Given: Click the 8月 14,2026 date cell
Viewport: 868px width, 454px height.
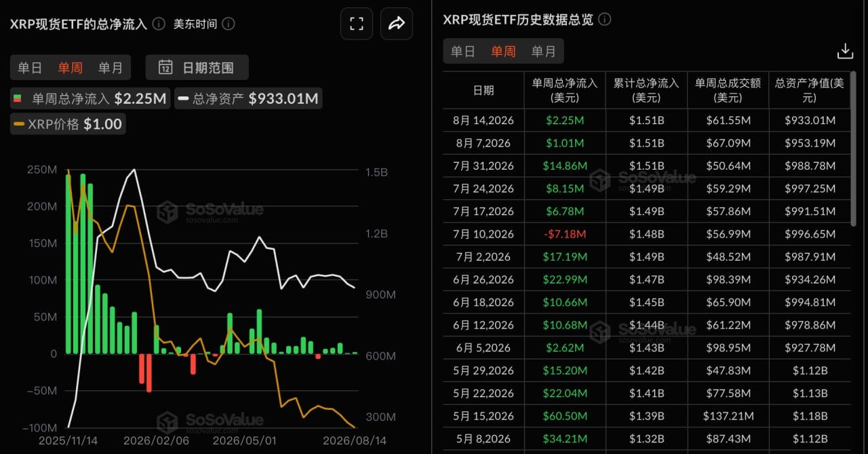Looking at the screenshot, I should [x=484, y=120].
